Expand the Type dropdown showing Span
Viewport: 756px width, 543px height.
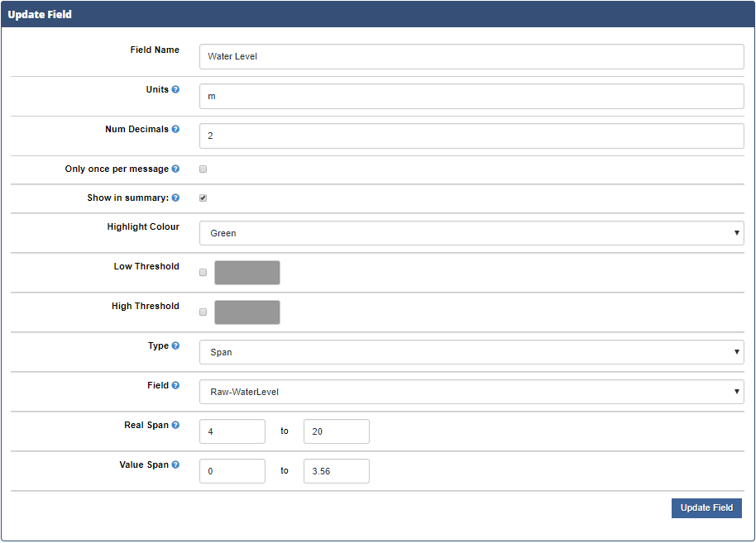[x=471, y=352]
